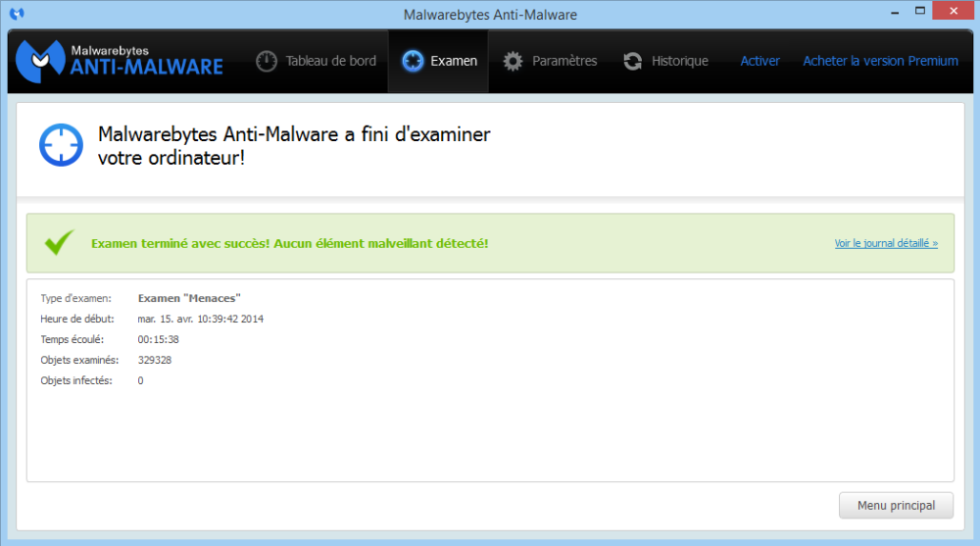Image resolution: width=980 pixels, height=546 pixels.
Task: Go to the Historique tab
Action: coord(666,62)
